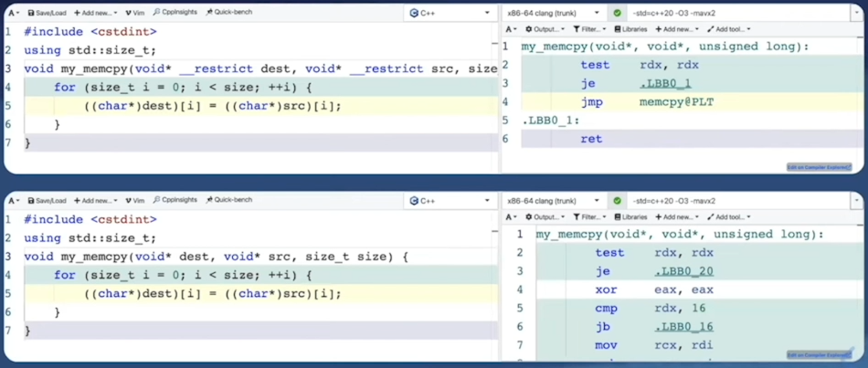Open Quick-bench from the __restrict code editor
Viewport: 868px width, 368px height.
point(228,12)
